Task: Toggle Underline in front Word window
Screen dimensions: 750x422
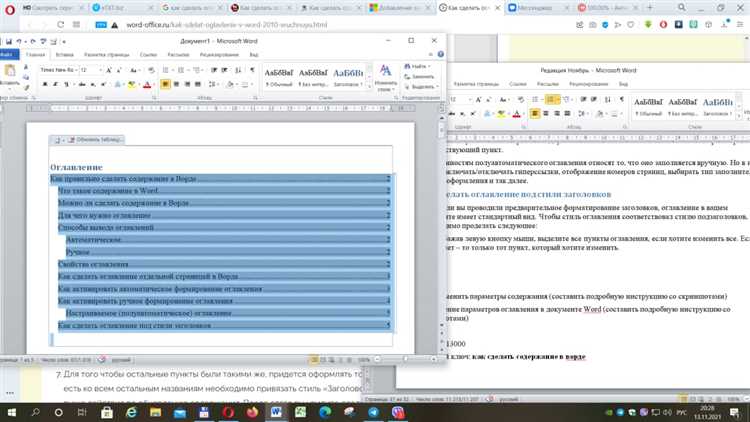Action: [66, 85]
